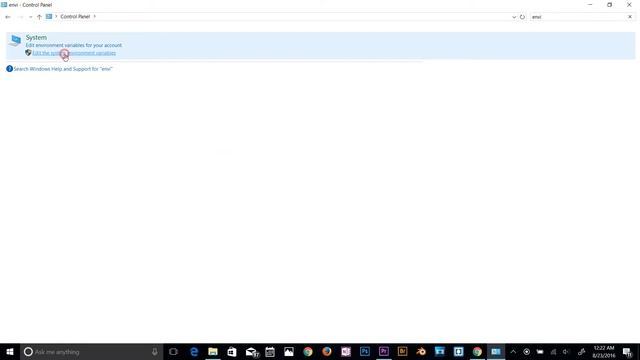Image resolution: width=640 pixels, height=360 pixels.
Task: Click Search Windows Help and Support link
Action: click(63, 69)
